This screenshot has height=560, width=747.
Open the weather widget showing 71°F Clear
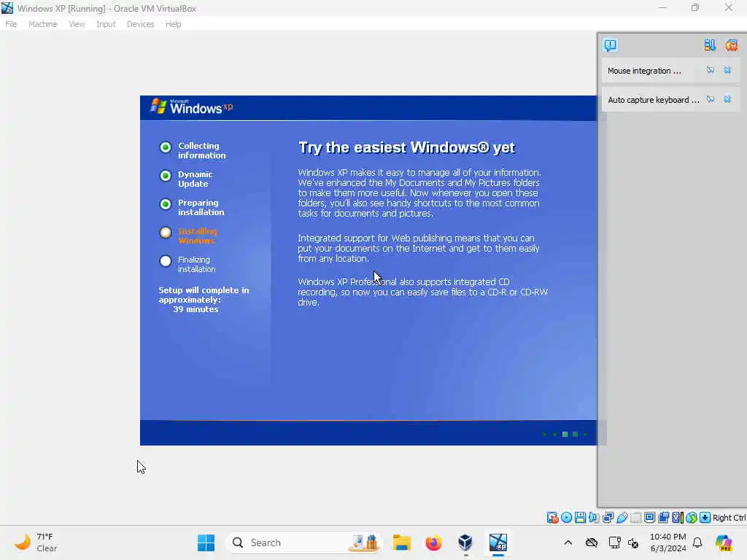pyautogui.click(x=36, y=542)
